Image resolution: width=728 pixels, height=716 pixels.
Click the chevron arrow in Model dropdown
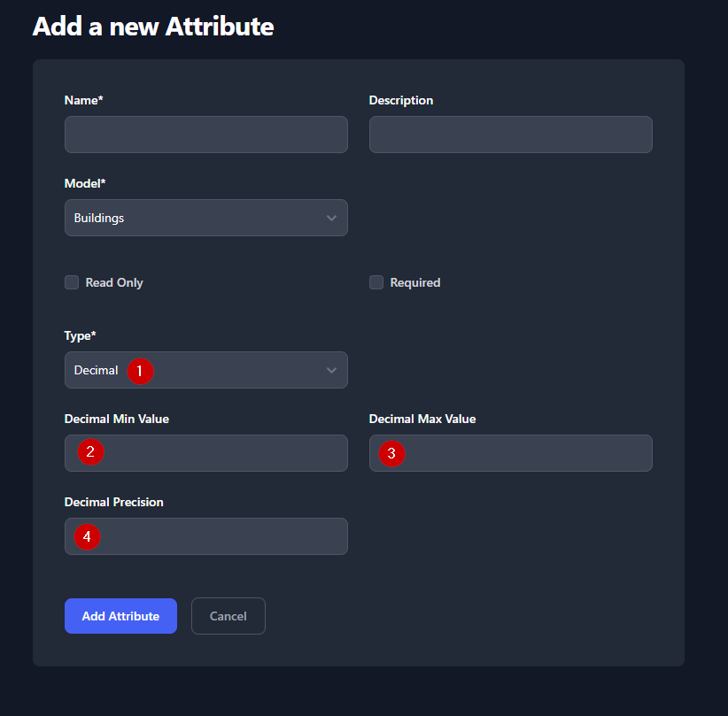point(331,218)
